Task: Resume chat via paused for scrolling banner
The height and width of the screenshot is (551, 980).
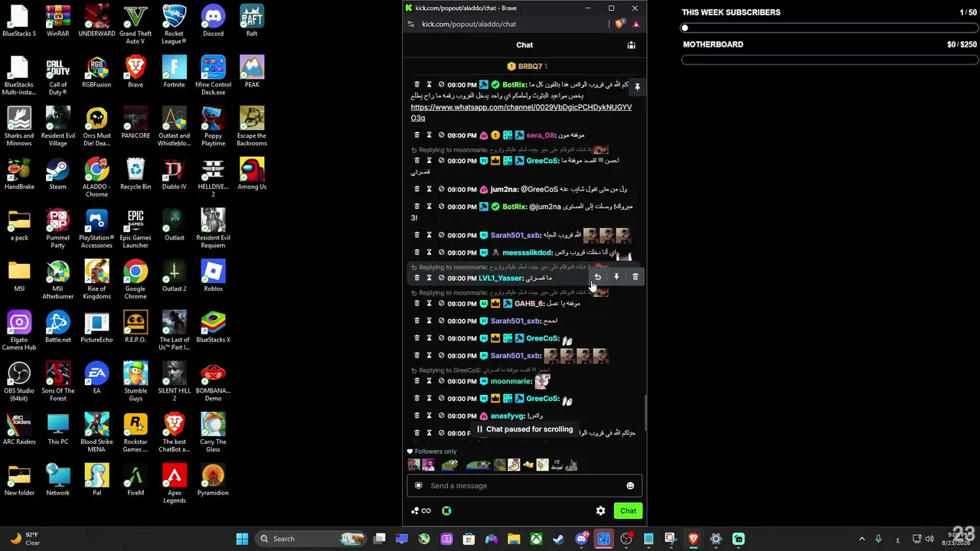Action: pos(524,429)
